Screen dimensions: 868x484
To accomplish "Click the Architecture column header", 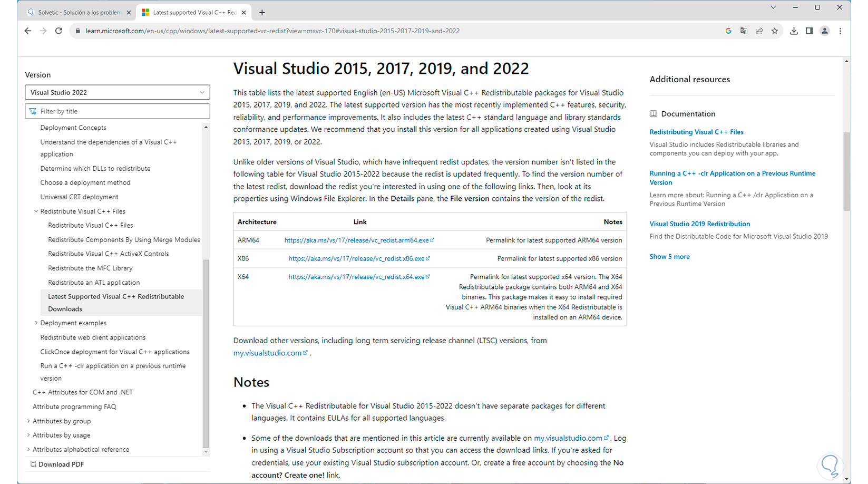I will tap(257, 222).
